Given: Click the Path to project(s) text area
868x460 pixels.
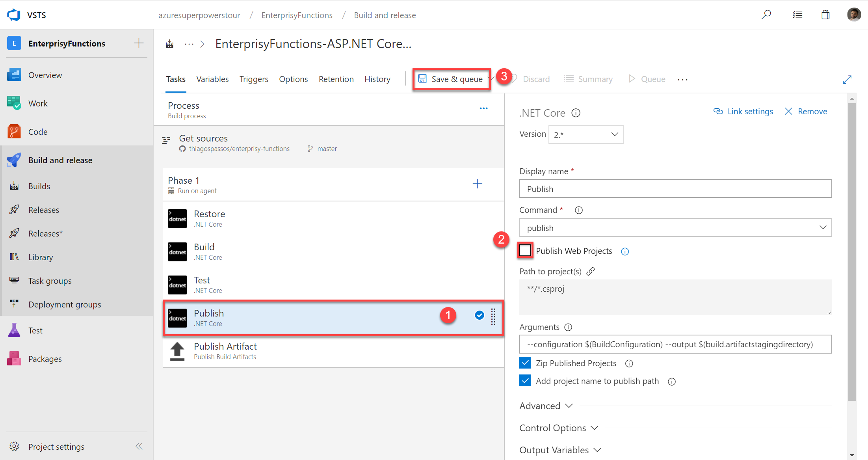Looking at the screenshot, I should [x=675, y=297].
